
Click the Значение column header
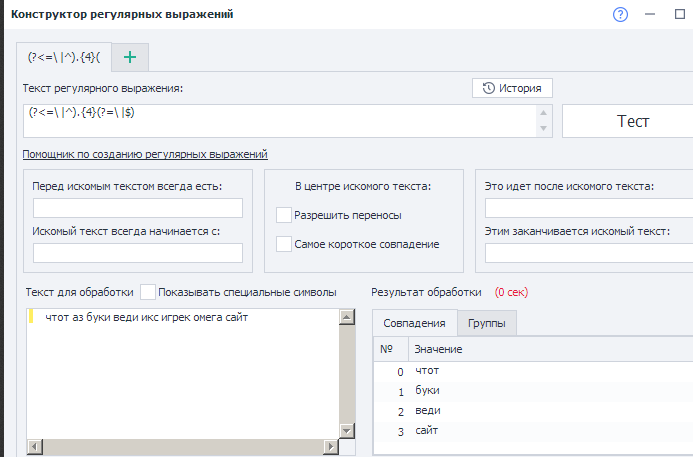551,349
